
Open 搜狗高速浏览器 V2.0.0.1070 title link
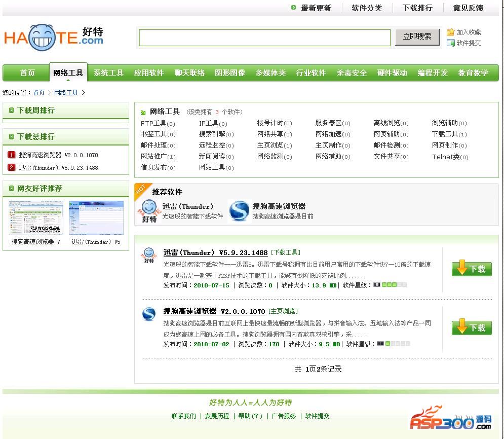[214, 311]
